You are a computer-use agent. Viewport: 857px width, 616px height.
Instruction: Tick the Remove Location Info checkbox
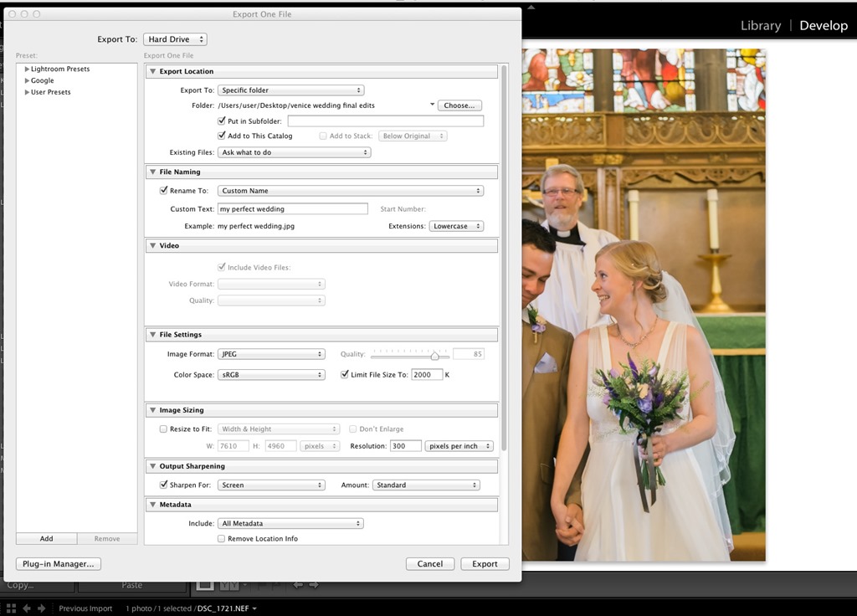(222, 539)
